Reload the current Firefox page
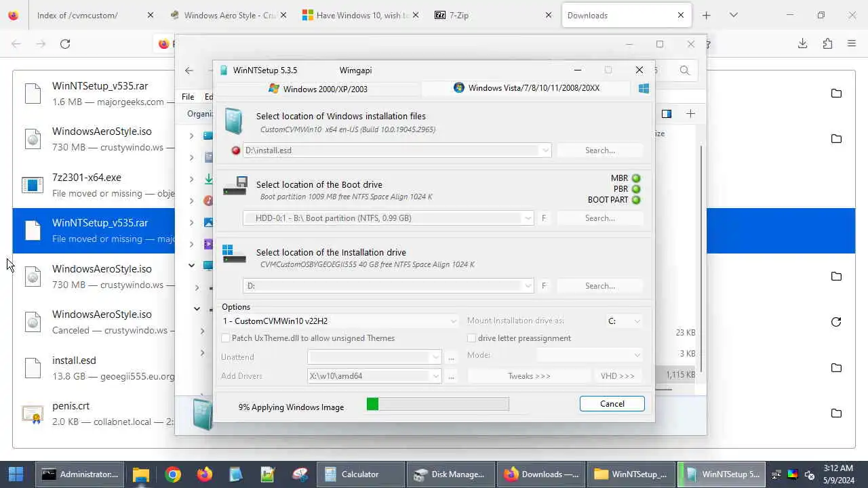This screenshot has height=488, width=868. click(x=65, y=43)
